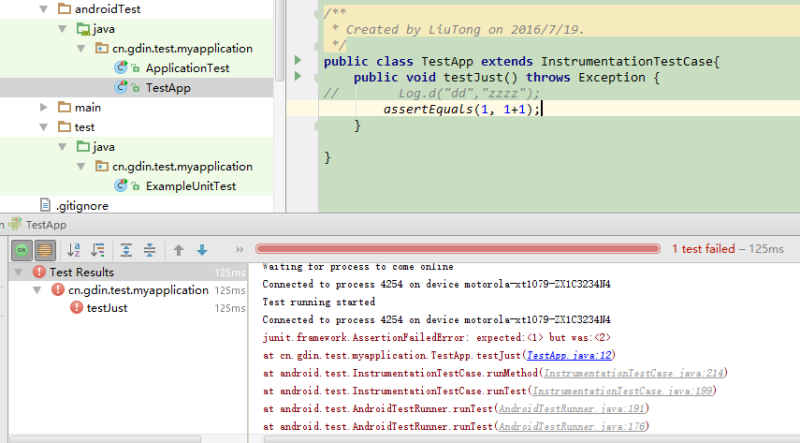Screen dimensions: 800x443
Task: Click the console horizontal scrollbar
Action: [x=531, y=439]
